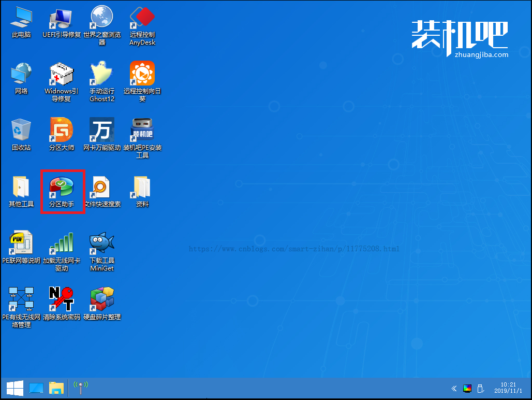Viewport: 532px width, 400px height.
Task: Open 硬盘碎片整理 disk defragment icon
Action: [x=102, y=300]
